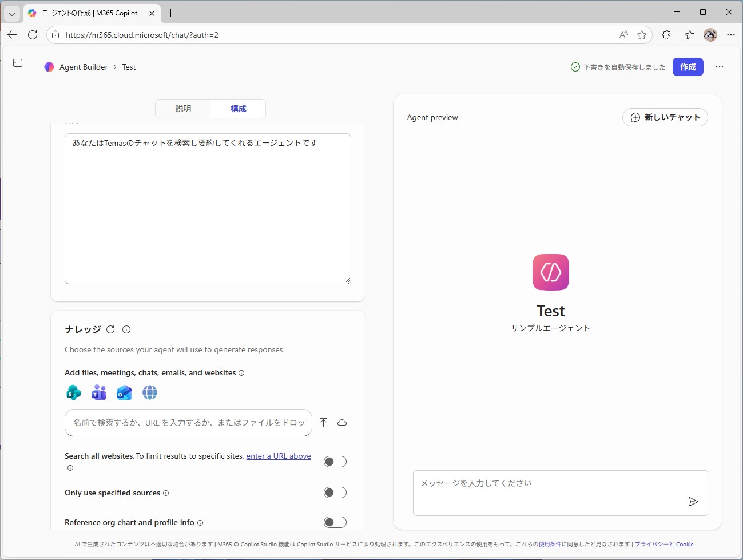Enable Reference org chart and profile info
743x560 pixels.
(335, 522)
